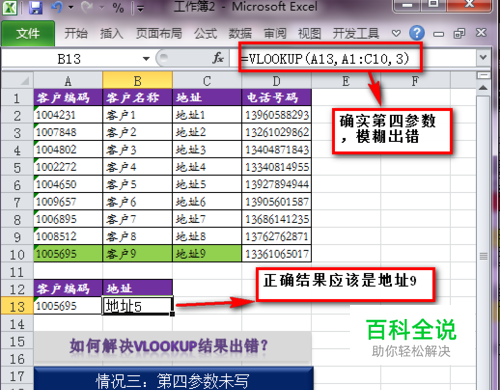Click header cell 电话号码
500x390 pixels.
tap(276, 98)
